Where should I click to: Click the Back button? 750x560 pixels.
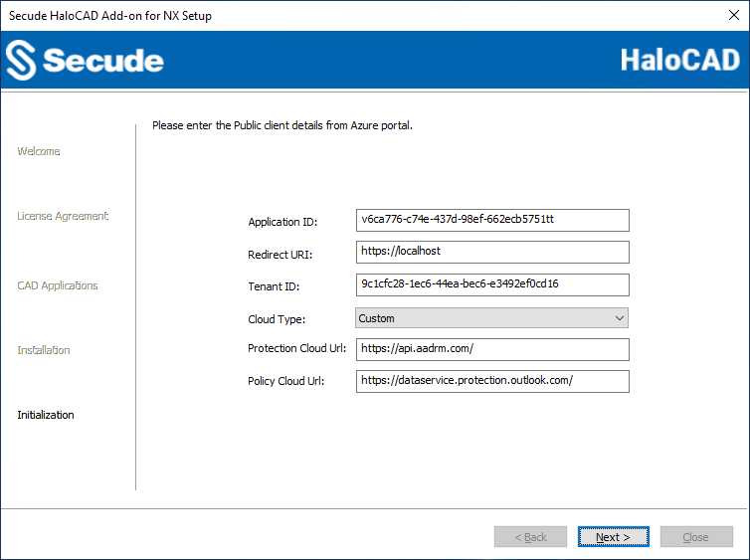coord(530,537)
